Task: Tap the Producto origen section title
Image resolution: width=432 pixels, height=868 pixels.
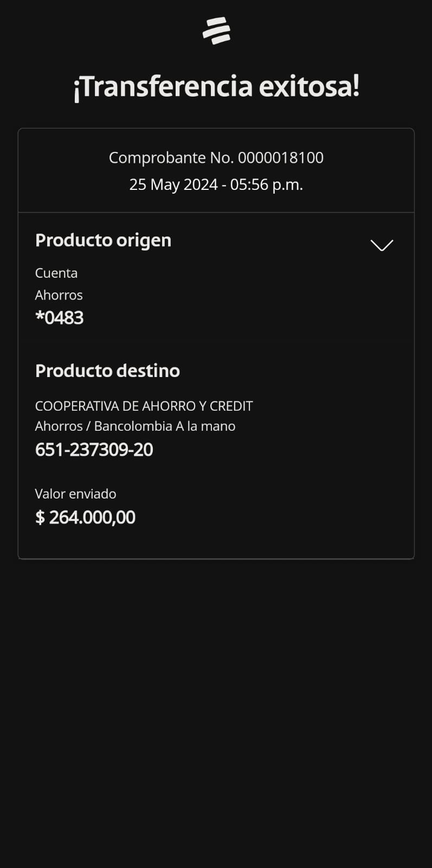Action: [x=103, y=240]
